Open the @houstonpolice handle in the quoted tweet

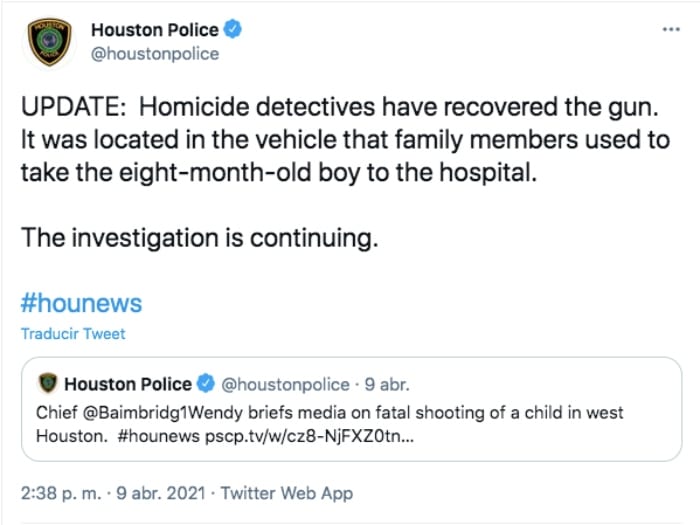click(x=285, y=384)
